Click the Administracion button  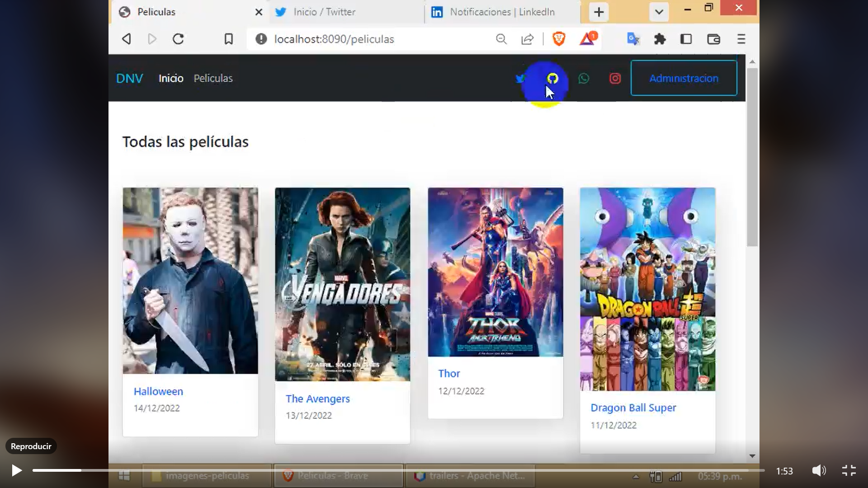click(684, 78)
